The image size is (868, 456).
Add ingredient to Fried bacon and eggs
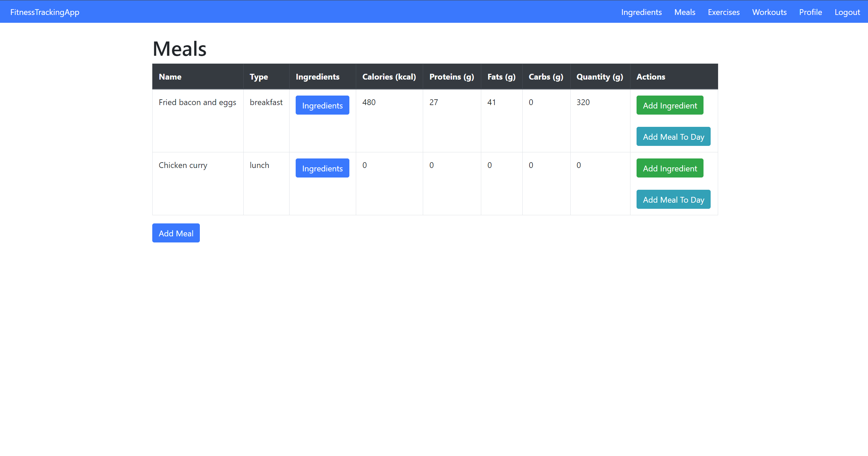pos(670,105)
